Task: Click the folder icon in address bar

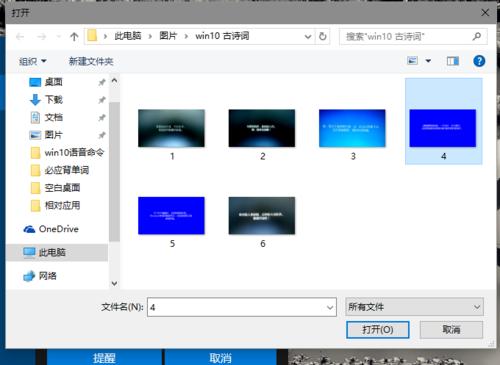Action: [92, 36]
